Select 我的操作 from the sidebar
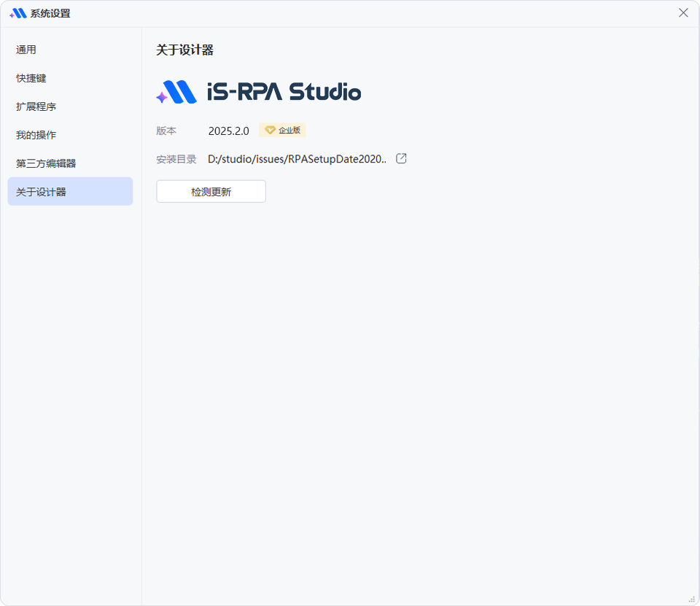 [x=36, y=135]
